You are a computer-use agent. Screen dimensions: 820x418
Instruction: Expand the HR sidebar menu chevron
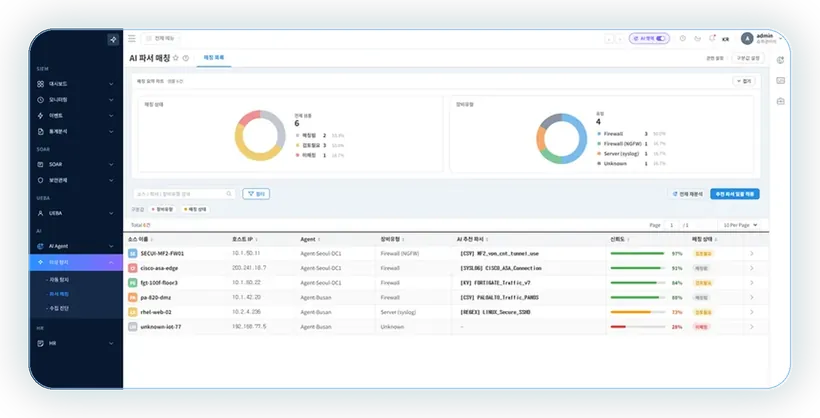coord(111,343)
